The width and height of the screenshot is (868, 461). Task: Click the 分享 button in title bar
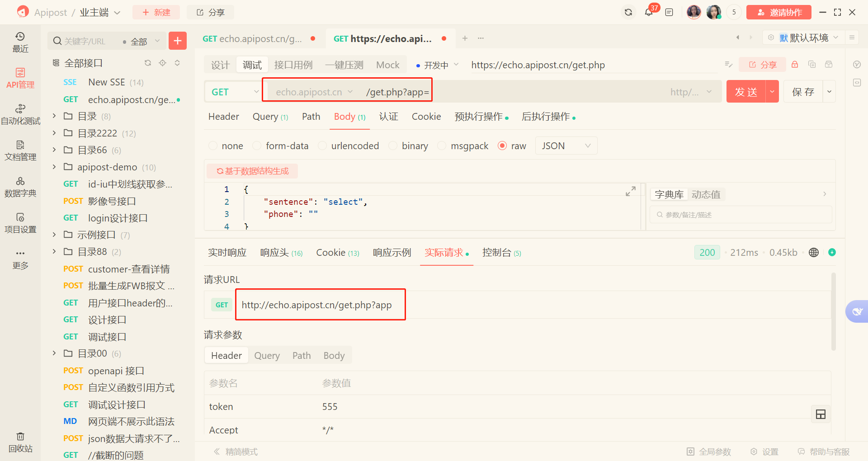pos(210,12)
